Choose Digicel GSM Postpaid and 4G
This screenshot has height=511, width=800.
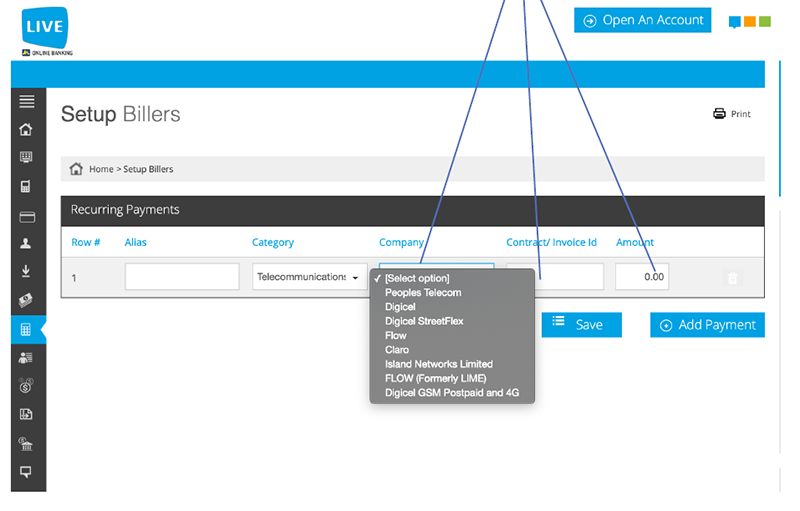pyautogui.click(x=452, y=393)
